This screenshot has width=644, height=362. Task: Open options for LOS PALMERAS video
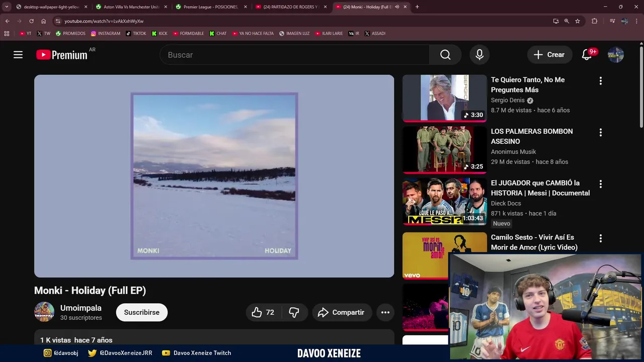click(x=600, y=133)
